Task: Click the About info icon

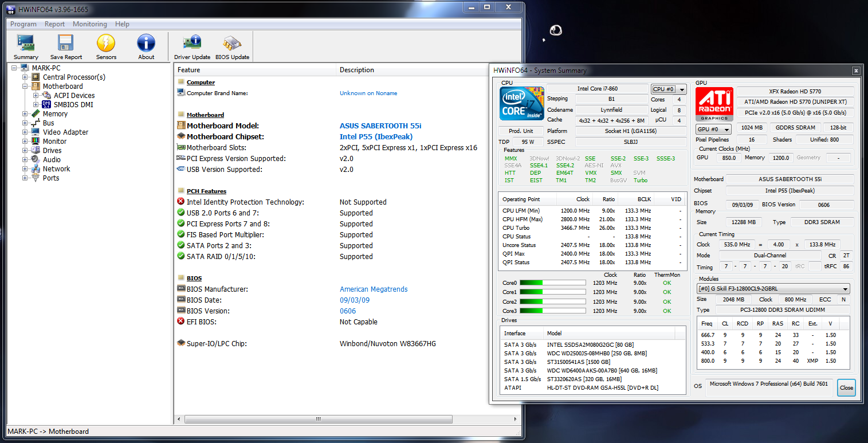Action: coord(146,43)
